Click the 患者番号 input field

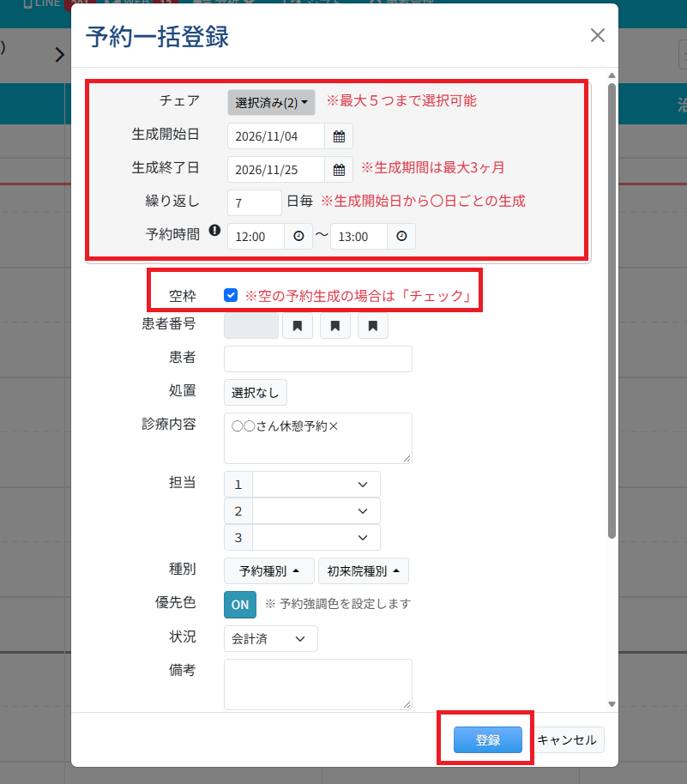point(251,326)
